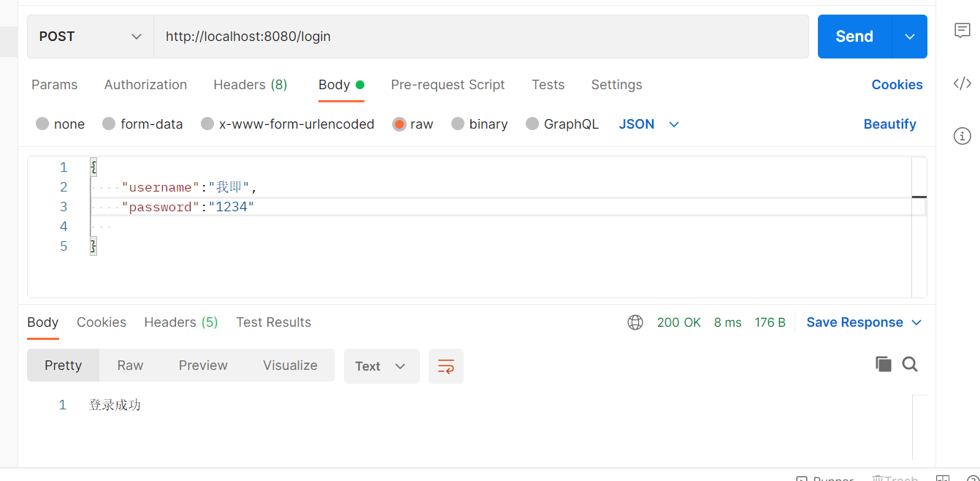Switch to the Headers (8) tab
This screenshot has width=980, height=481.
click(x=250, y=84)
